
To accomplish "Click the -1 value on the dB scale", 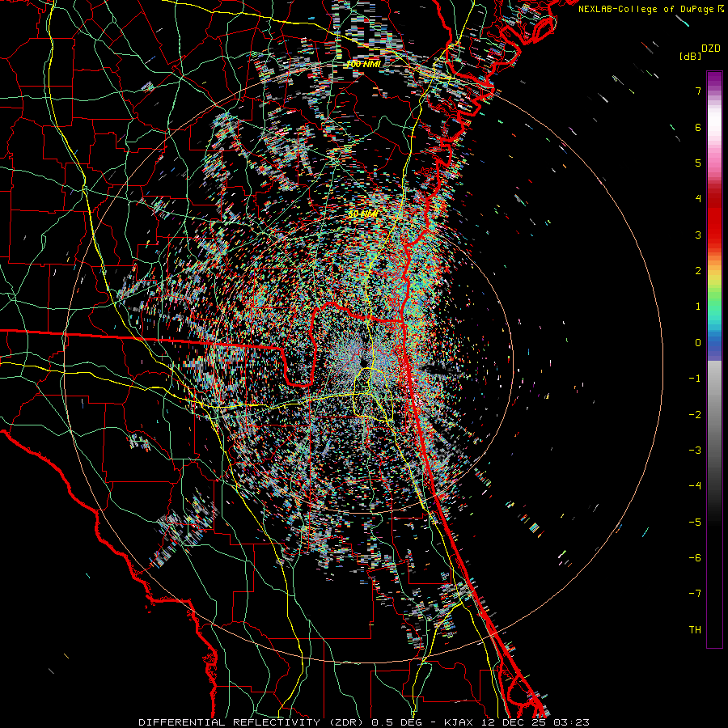I will [695, 378].
